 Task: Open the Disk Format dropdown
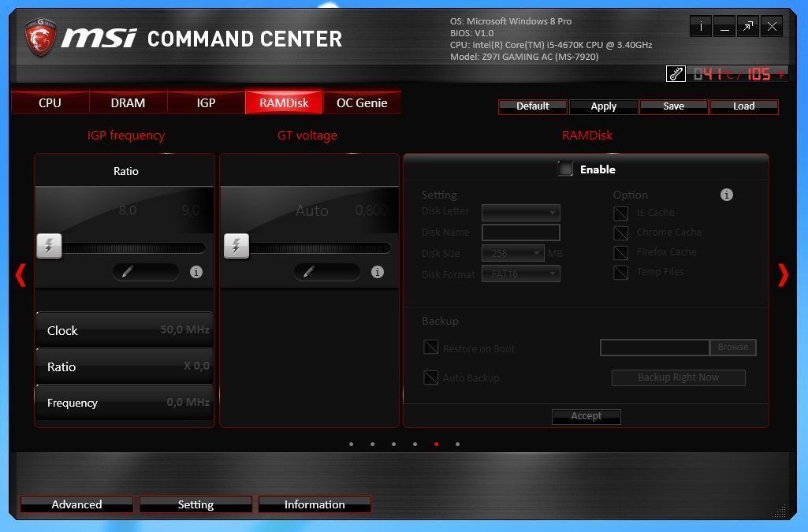pyautogui.click(x=521, y=274)
